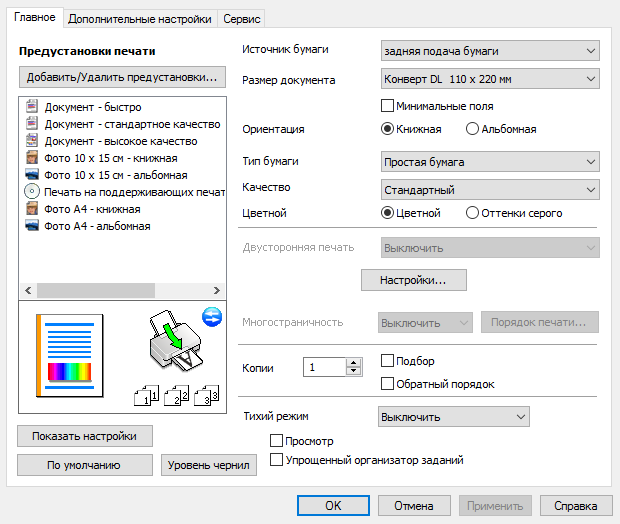Open the 'Качество' dropdown
Screen dimensions: 620x524
coord(490,190)
